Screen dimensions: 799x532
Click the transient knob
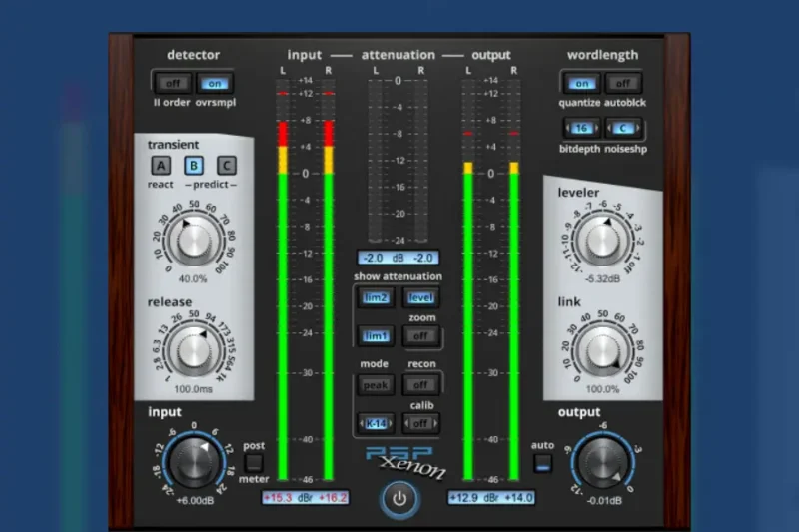194,241
